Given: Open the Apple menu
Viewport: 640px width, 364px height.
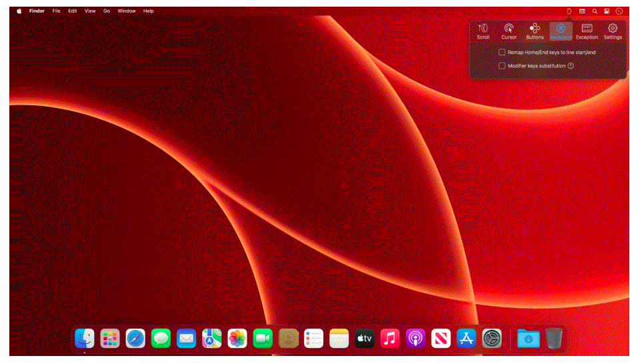Looking at the screenshot, I should pos(19,11).
